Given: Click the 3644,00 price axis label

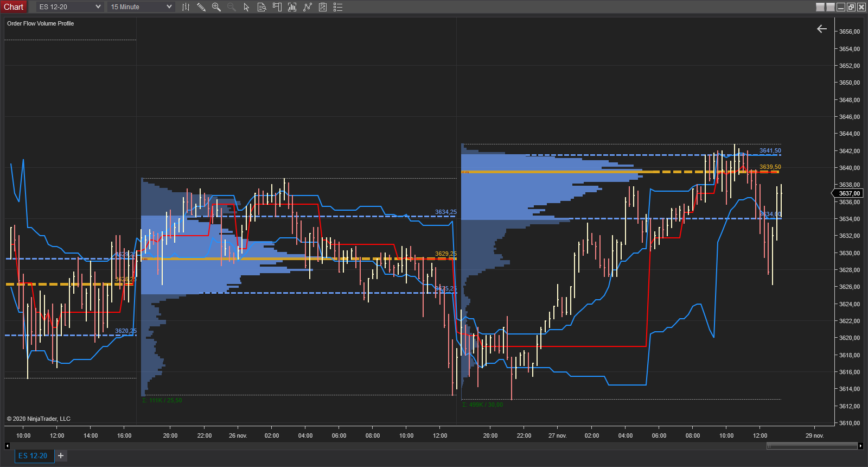Looking at the screenshot, I should click(850, 134).
